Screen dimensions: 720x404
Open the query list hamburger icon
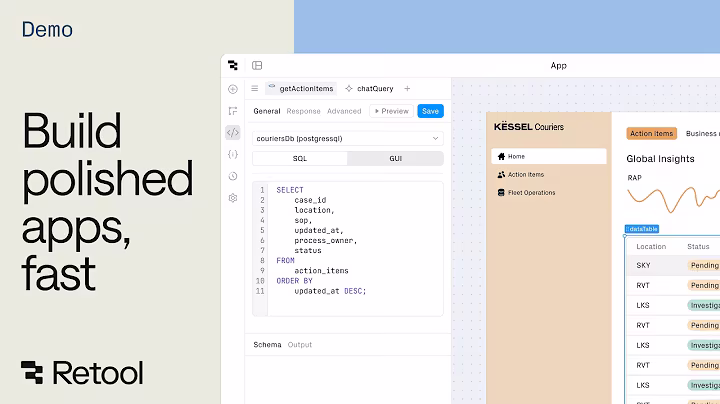pyautogui.click(x=254, y=89)
